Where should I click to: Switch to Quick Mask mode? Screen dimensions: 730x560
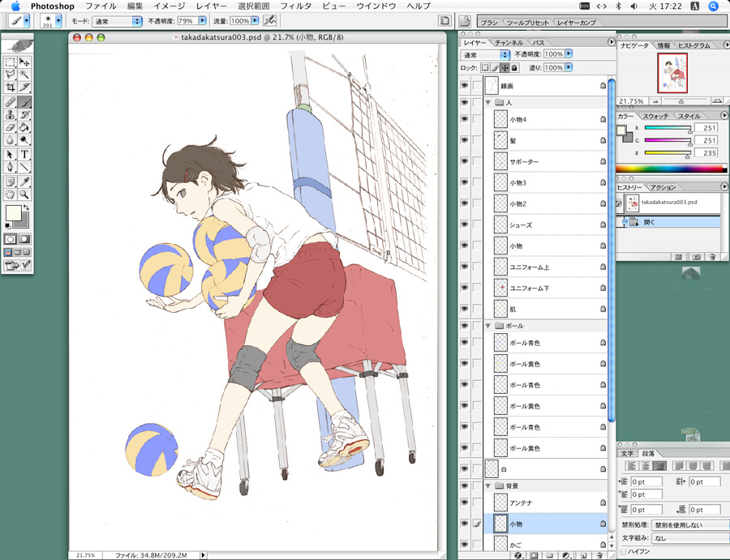point(24,239)
